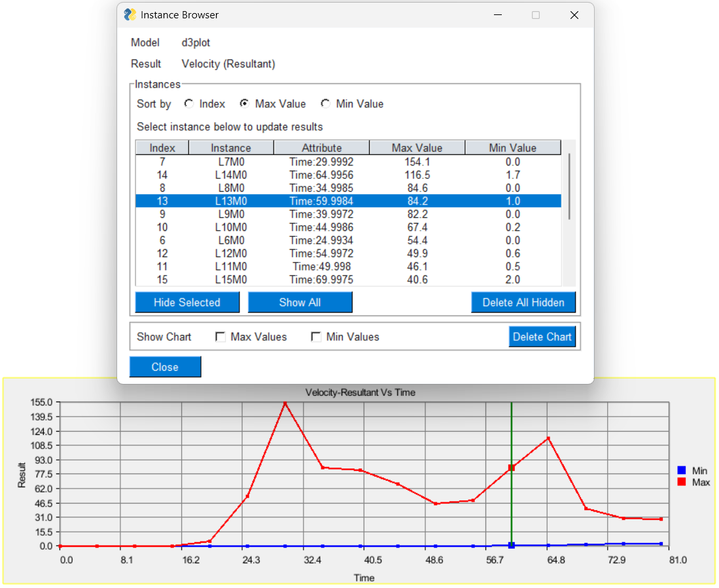Click the Max Value column header
This screenshot has height=588, width=719.
pyautogui.click(x=417, y=148)
